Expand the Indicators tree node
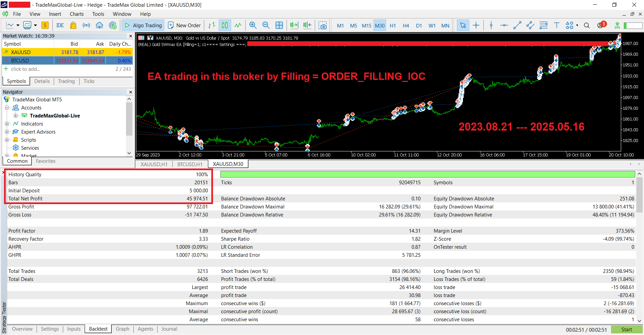The height and width of the screenshot is (335, 644). pos(7,124)
